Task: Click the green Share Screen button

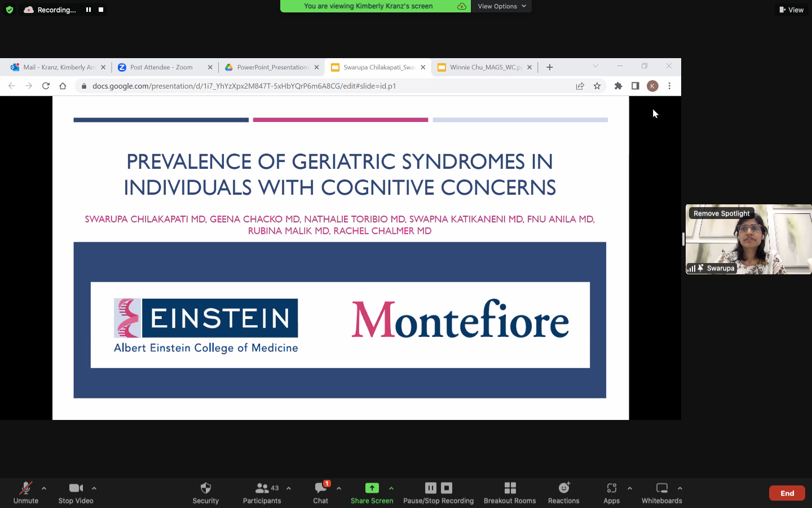Action: click(x=372, y=493)
